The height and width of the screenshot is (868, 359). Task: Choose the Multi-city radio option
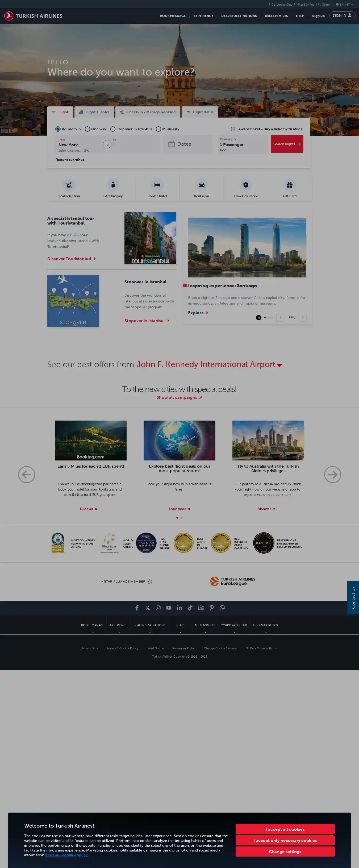tap(158, 129)
